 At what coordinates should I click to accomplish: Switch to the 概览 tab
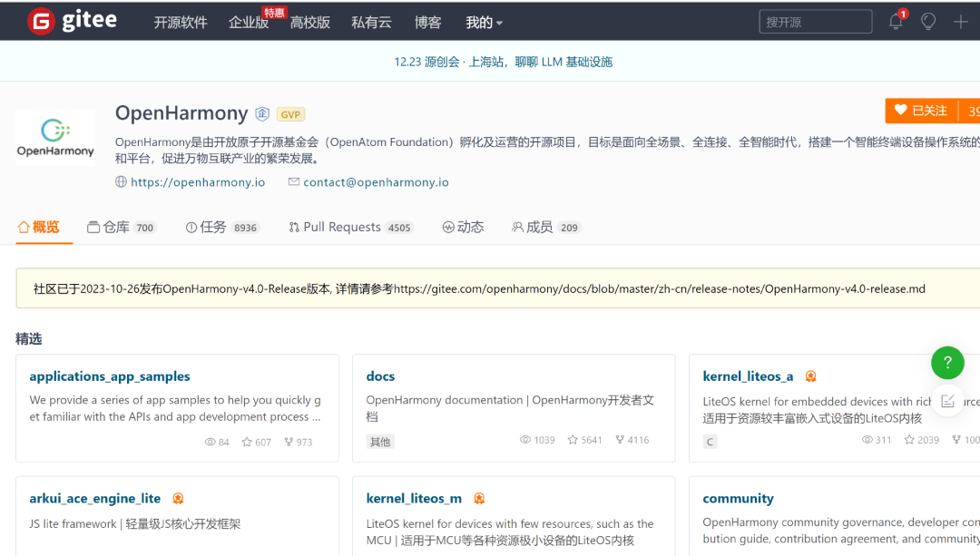[39, 227]
